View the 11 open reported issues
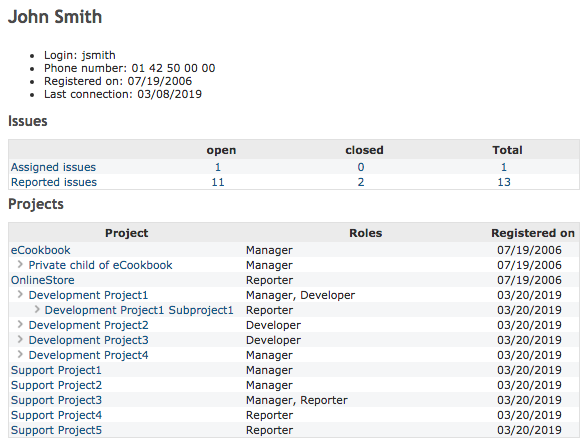The height and width of the screenshot is (445, 588). [218, 182]
